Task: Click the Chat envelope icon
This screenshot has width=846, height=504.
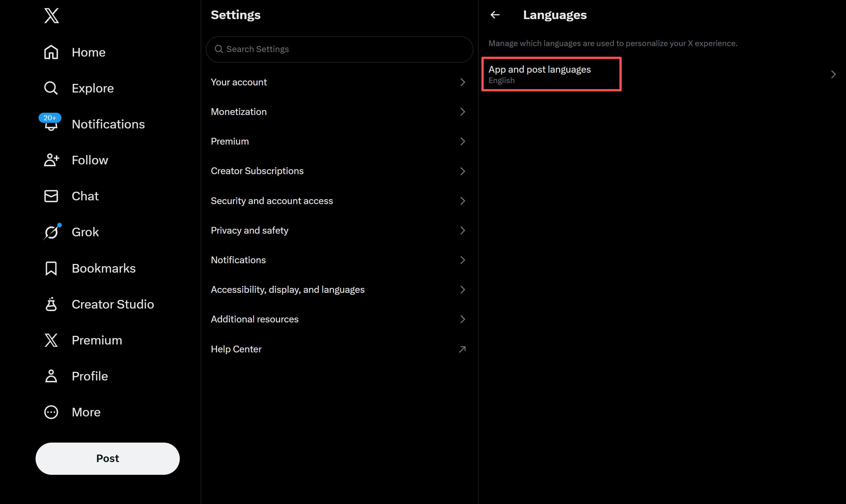Action: click(x=51, y=196)
